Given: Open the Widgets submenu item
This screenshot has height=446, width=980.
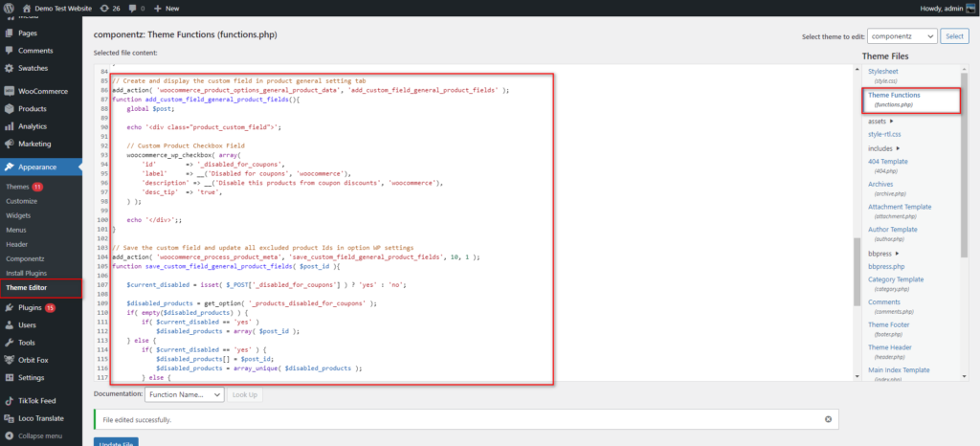Looking at the screenshot, I should pos(18,215).
